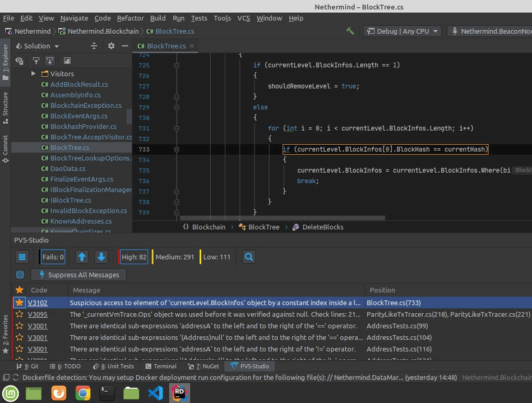Toggle Low: 111 severity filter
This screenshot has width=532, height=403.
pos(216,257)
